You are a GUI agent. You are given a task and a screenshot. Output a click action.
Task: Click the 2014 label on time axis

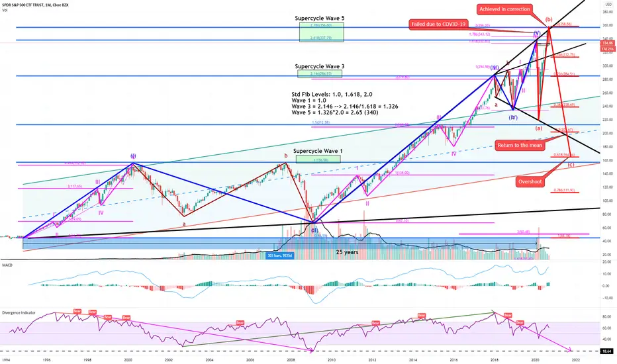(413, 359)
